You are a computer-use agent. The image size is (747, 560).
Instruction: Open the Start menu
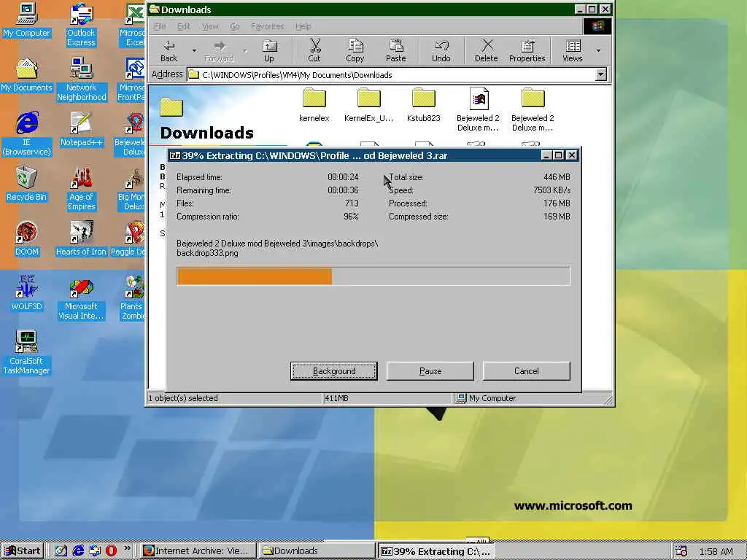click(x=23, y=551)
